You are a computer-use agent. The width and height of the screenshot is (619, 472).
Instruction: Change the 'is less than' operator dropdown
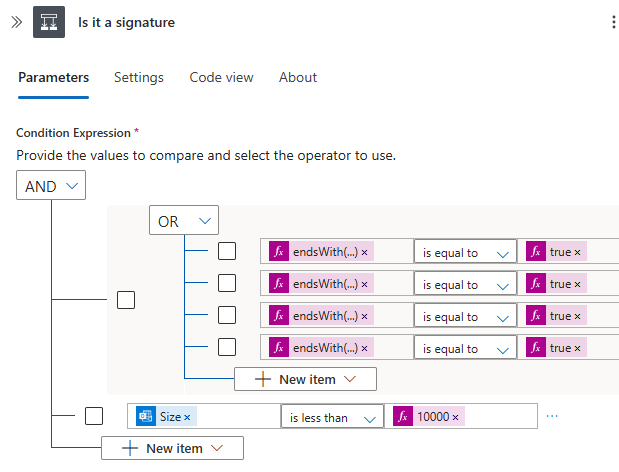333,417
